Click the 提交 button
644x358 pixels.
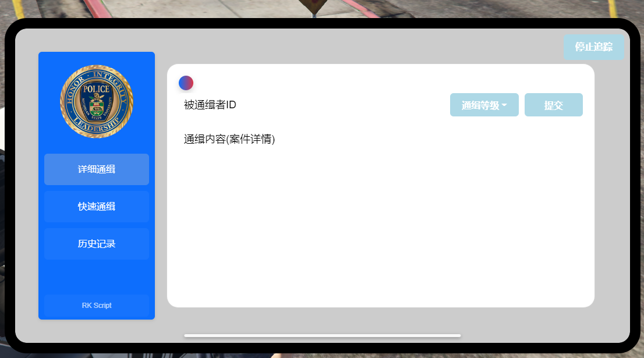pyautogui.click(x=554, y=105)
